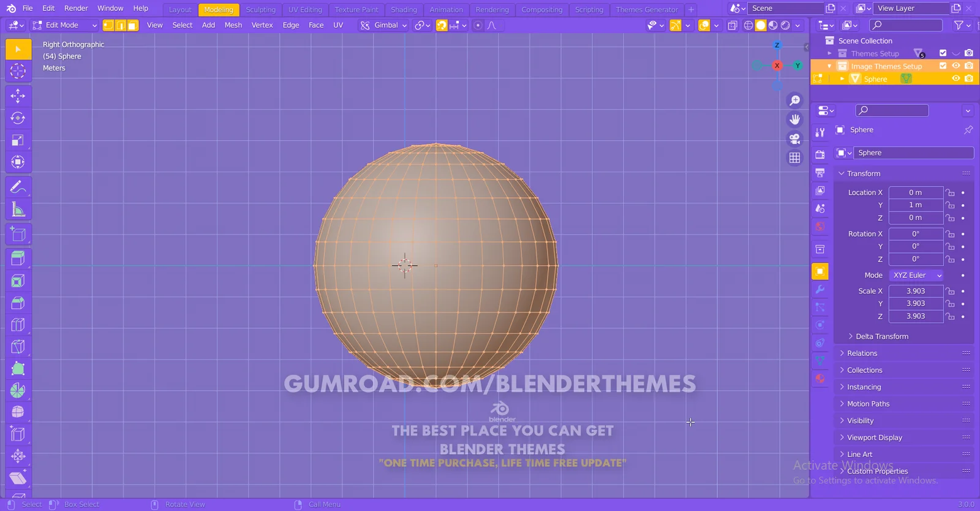Click the pan view hand icon

795,119
